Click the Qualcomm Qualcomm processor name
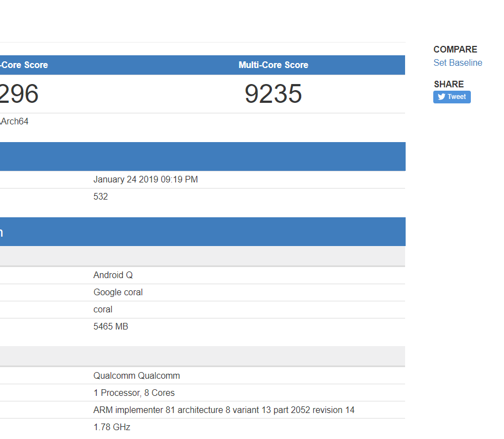 [x=136, y=375]
